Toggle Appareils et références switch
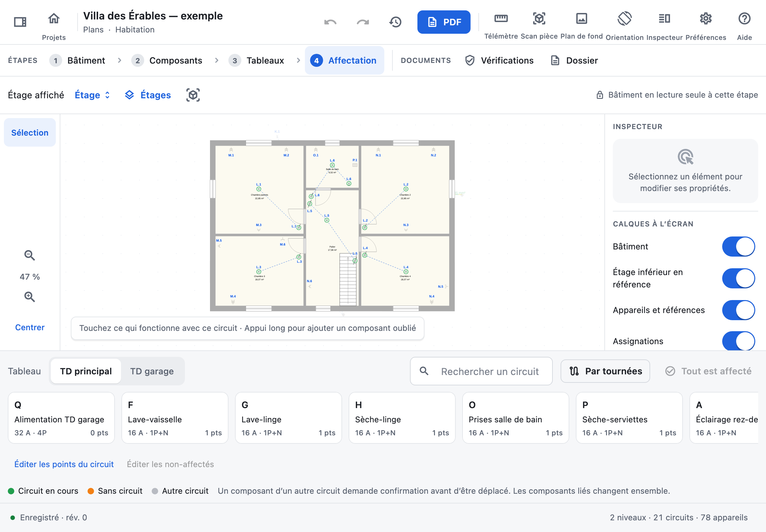The width and height of the screenshot is (766, 532). (x=739, y=310)
